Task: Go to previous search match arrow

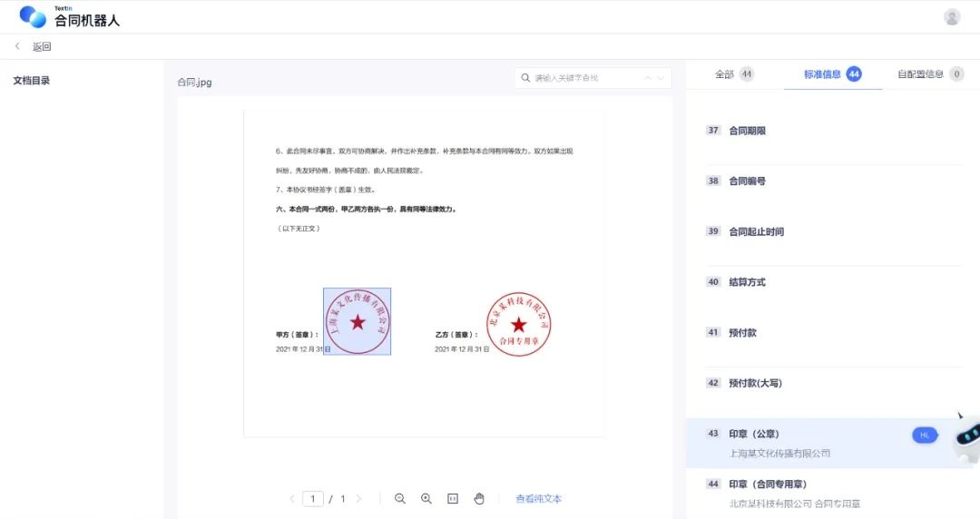Action: click(x=648, y=79)
